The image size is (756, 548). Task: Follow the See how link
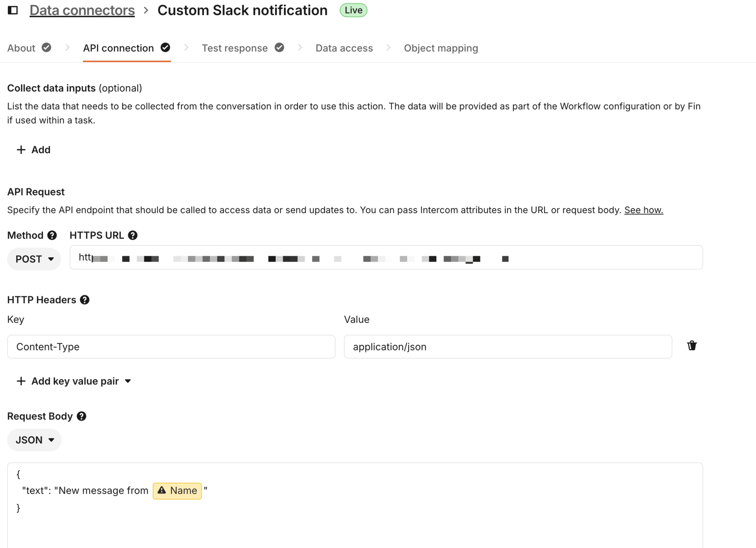(643, 210)
